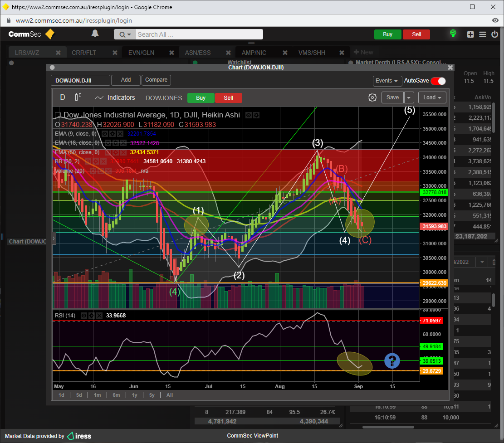Image resolution: width=504 pixels, height=443 pixels.
Task: Click the green lightbulb ideas icon
Action: pyautogui.click(x=453, y=34)
